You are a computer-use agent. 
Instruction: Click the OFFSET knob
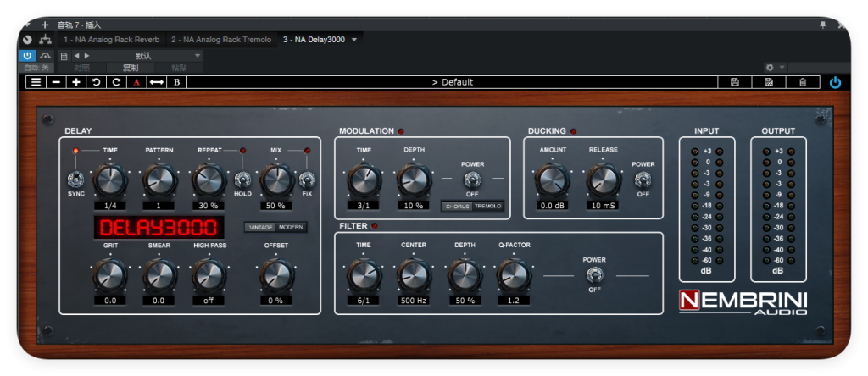pos(275,275)
